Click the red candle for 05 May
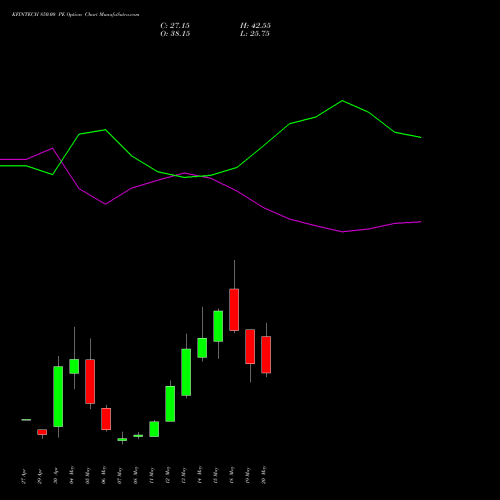The height and width of the screenshot is (500, 500). point(90,381)
